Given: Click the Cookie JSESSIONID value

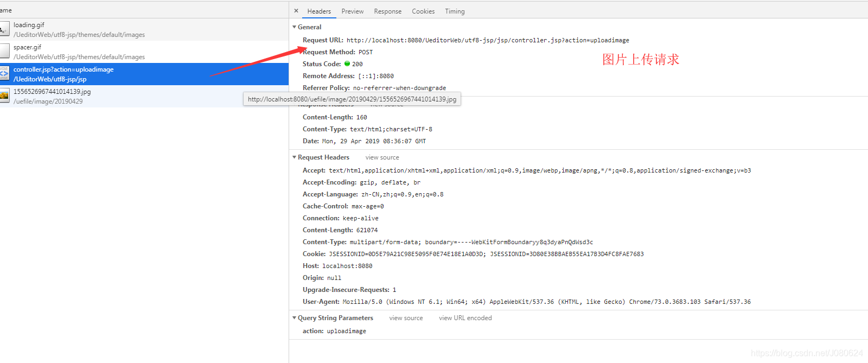Looking at the screenshot, I should click(x=487, y=254).
